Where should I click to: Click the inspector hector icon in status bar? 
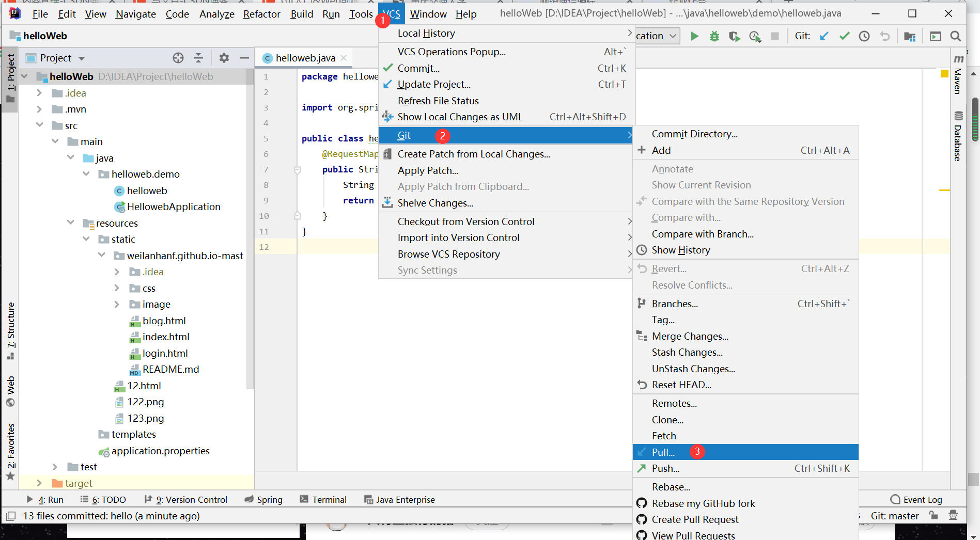(954, 515)
